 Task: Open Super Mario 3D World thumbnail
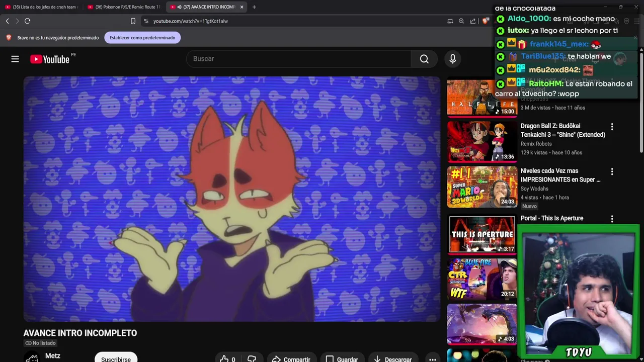(482, 187)
